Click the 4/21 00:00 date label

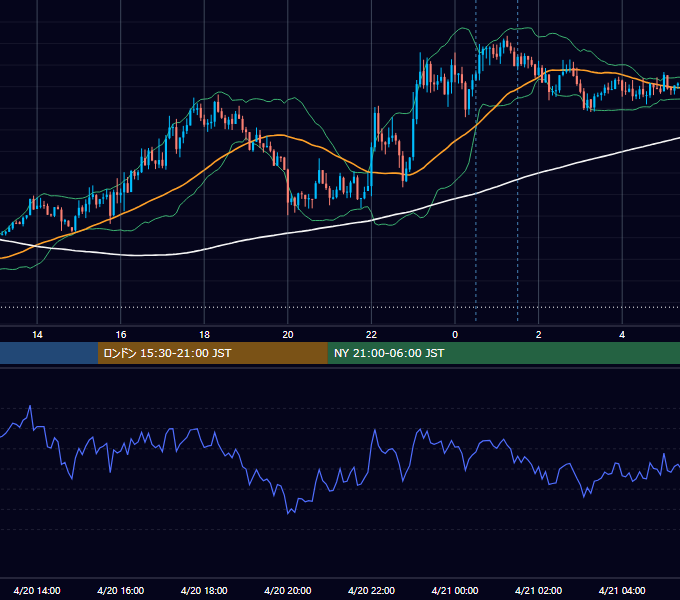455,590
